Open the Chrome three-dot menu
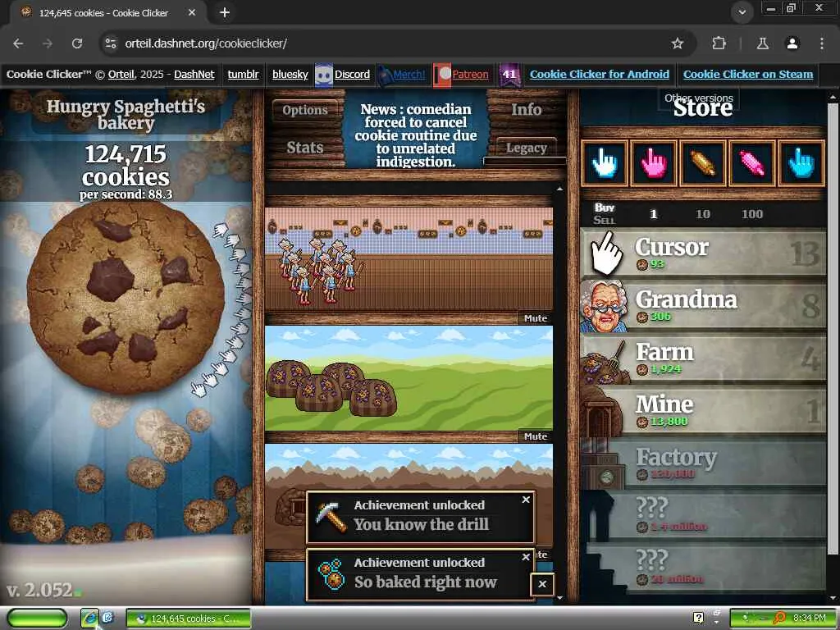This screenshot has height=630, width=840. pos(822,43)
